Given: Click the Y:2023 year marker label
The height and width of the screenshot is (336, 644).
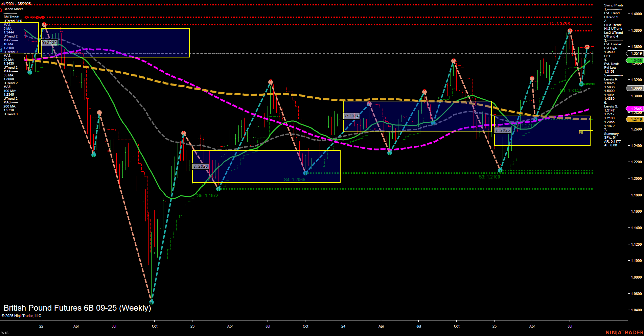Looking at the screenshot, I should pos(200,166).
